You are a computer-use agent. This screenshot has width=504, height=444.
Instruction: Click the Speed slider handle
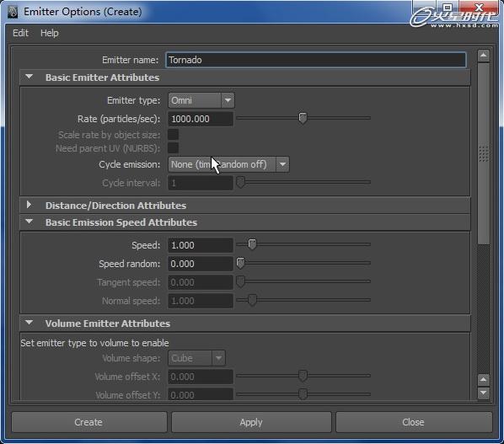pos(252,244)
